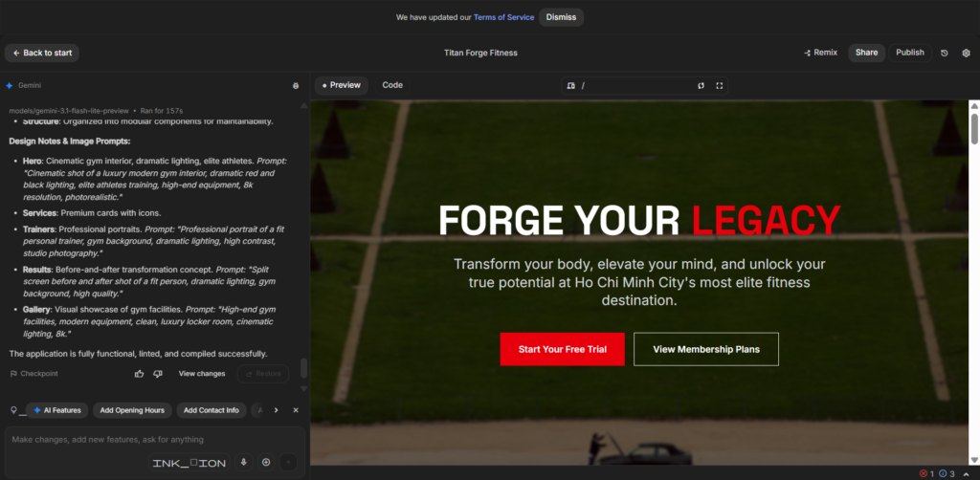Click the plus attachment icon in prompt box
980x480 pixels.
(x=266, y=463)
